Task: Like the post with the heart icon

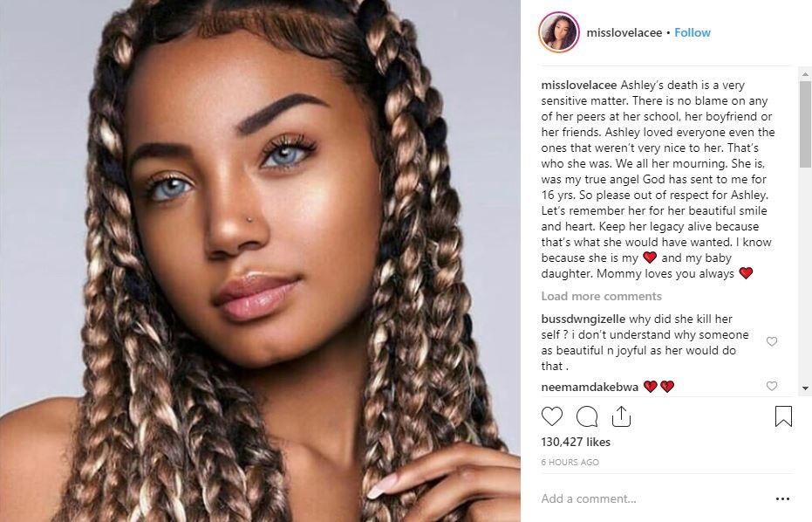Action: pos(551,416)
